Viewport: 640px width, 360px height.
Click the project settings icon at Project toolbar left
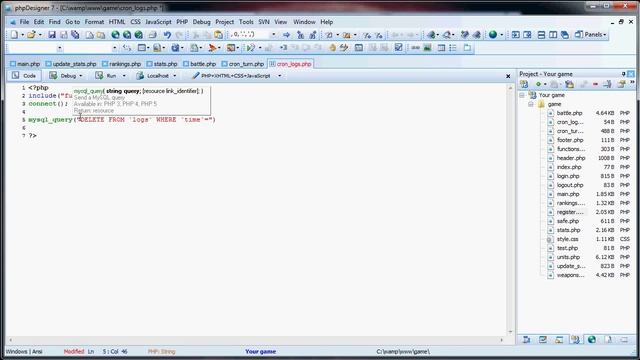pyautogui.click(x=524, y=84)
